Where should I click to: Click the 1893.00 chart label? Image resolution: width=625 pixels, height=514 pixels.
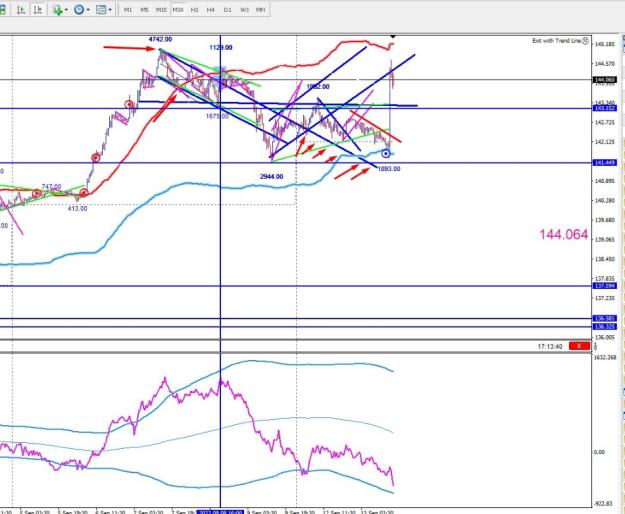pos(389,169)
